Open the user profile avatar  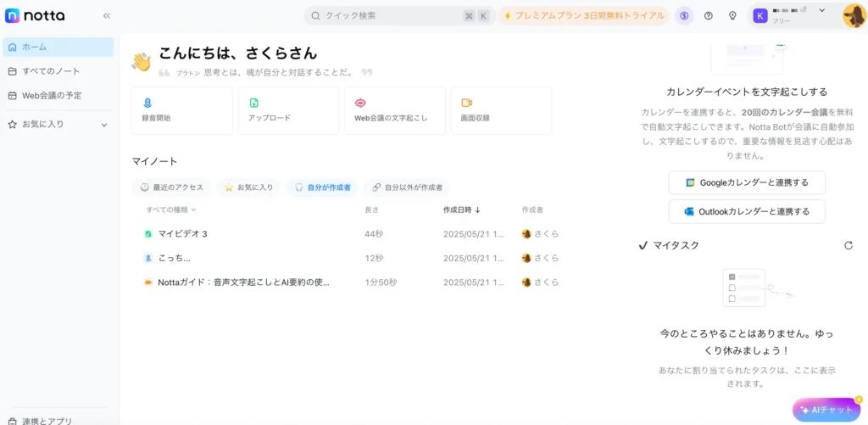coord(854,15)
